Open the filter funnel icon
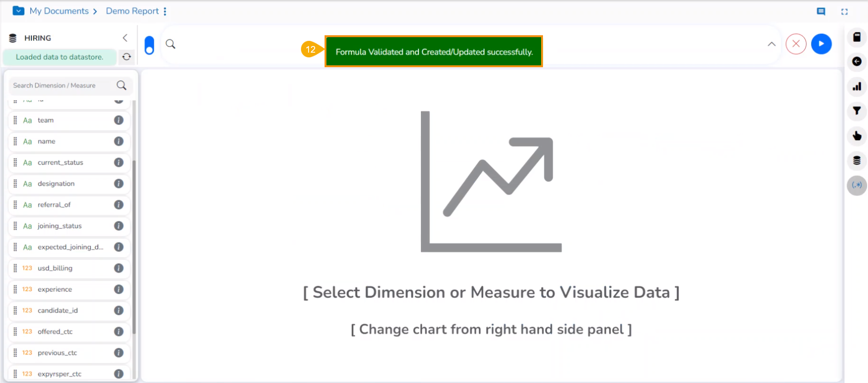This screenshot has height=383, width=868. coord(857,111)
